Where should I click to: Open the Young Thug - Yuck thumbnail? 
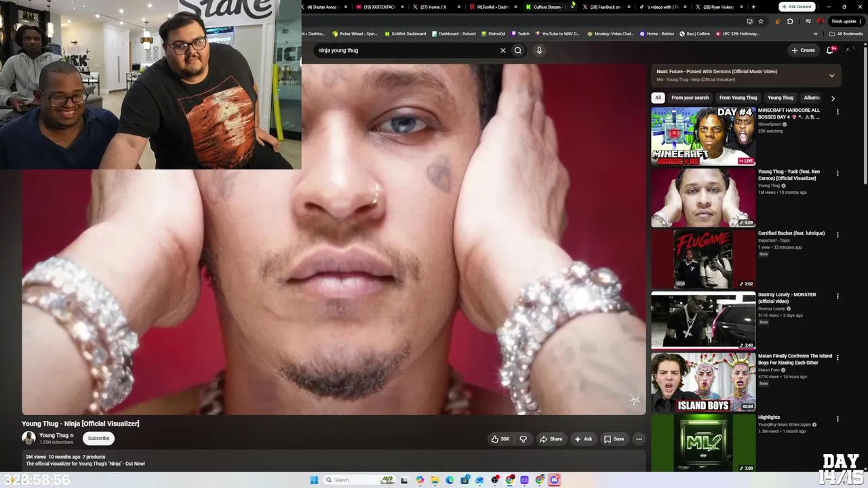tap(703, 198)
